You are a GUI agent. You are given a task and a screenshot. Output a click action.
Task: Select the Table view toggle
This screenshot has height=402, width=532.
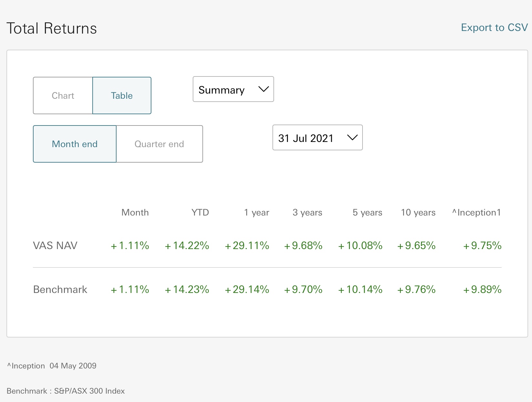click(x=122, y=95)
